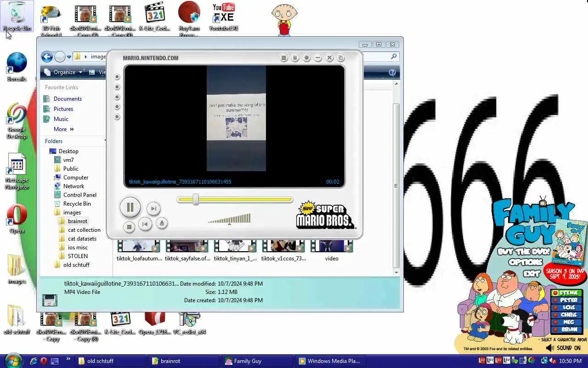This screenshot has height=368, width=588.
Task: Open playlist button in Mario media player skin
Action: (284, 57)
